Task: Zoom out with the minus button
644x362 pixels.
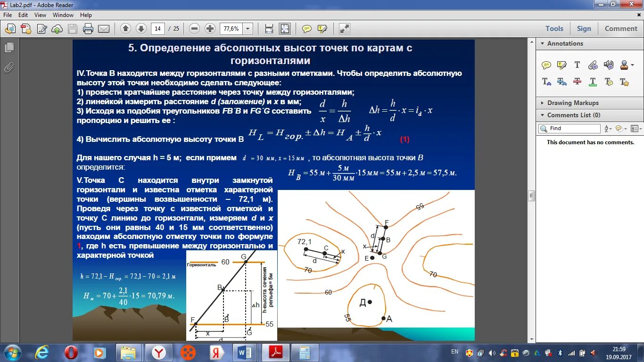Action: [194, 29]
